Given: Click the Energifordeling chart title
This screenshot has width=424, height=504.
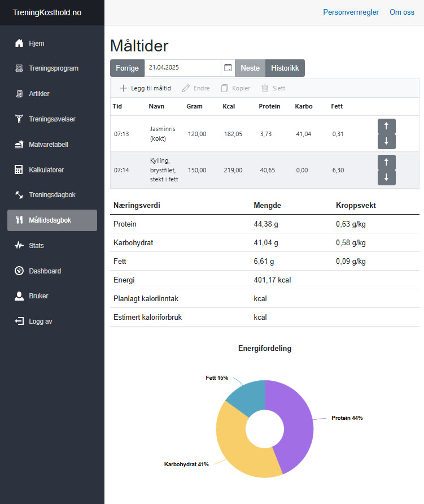Looking at the screenshot, I should (265, 348).
